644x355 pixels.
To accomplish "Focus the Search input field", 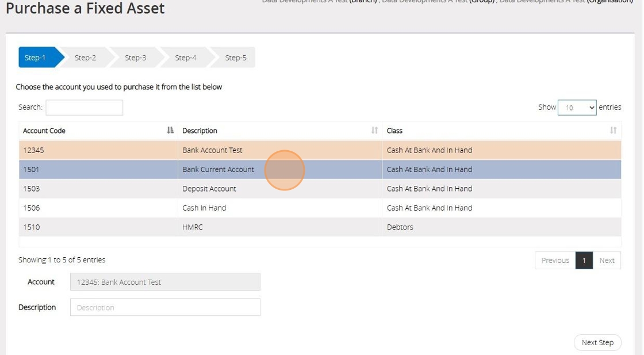I will click(x=85, y=108).
